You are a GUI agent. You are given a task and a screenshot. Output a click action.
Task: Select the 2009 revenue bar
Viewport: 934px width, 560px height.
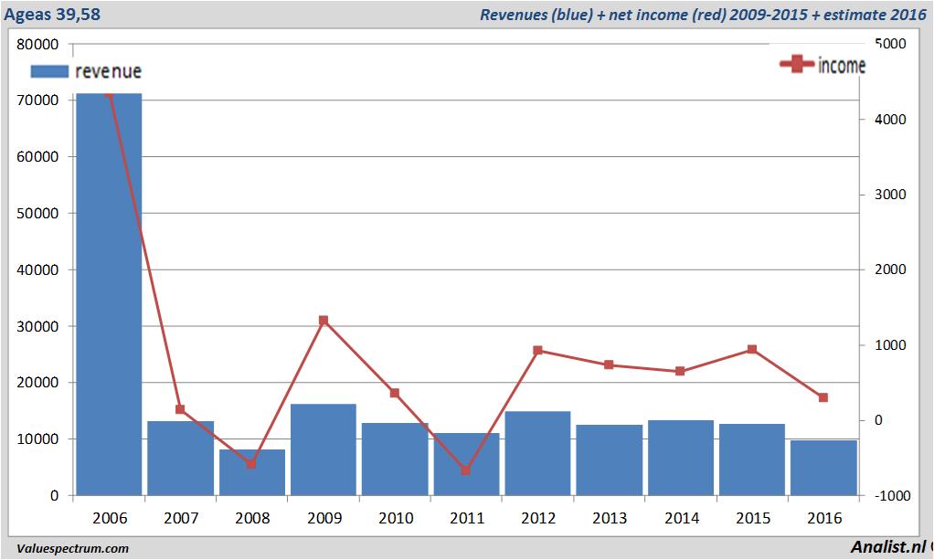click(x=324, y=449)
